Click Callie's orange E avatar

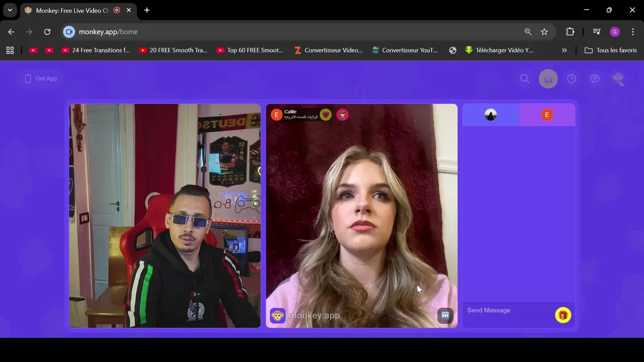(x=276, y=115)
